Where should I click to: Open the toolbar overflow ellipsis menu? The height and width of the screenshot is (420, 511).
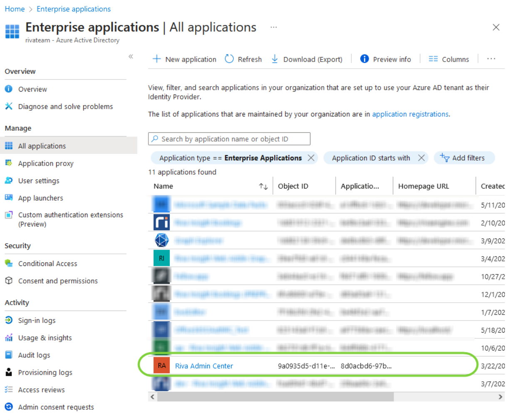point(491,59)
